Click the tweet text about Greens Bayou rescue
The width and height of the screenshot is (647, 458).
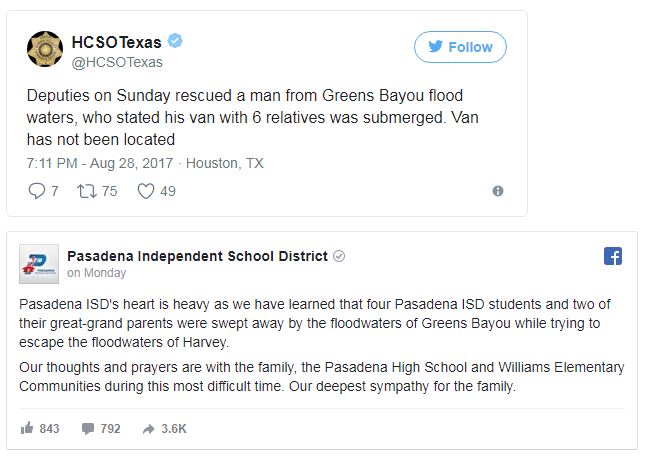point(253,118)
